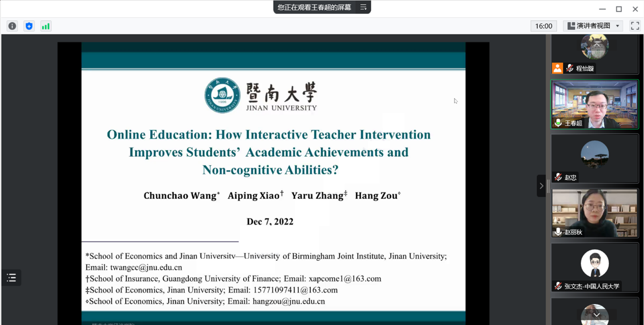Open the list panel icon at left edge
The image size is (644, 325).
click(11, 277)
